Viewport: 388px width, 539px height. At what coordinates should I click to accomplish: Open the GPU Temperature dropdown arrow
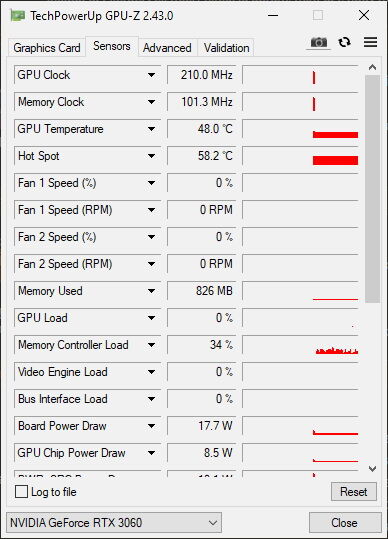tap(151, 129)
